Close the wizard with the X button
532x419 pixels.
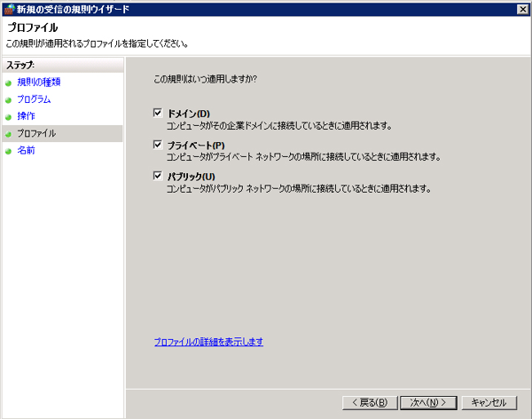[523, 9]
